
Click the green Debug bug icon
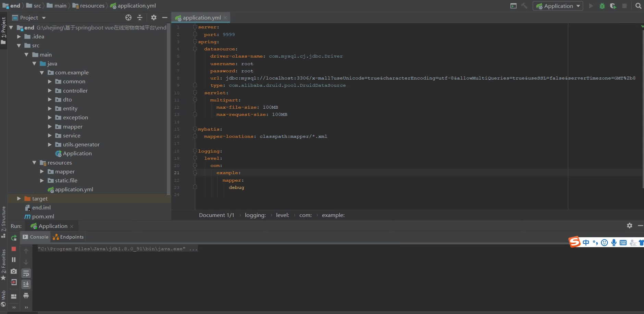[x=602, y=6]
